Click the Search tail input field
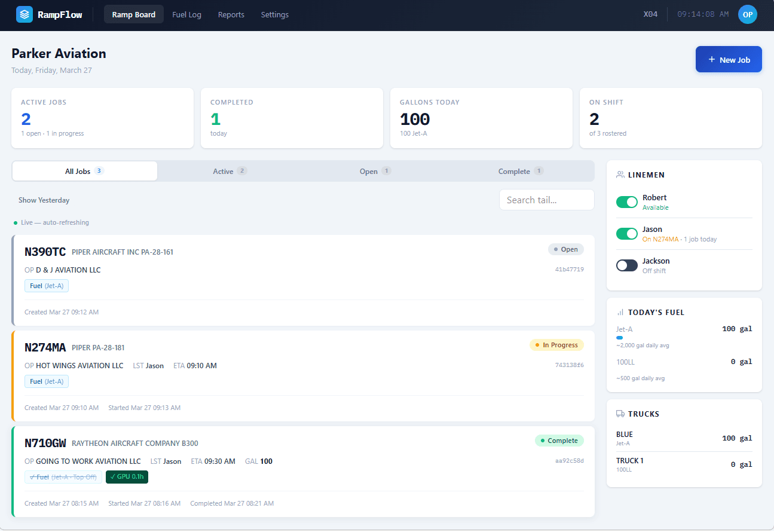774x532 pixels. point(546,200)
